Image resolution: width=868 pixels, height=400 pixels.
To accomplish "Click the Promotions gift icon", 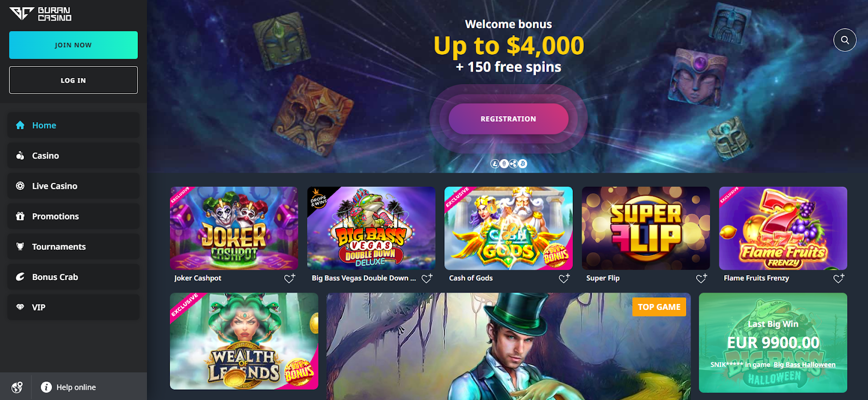I will [20, 216].
